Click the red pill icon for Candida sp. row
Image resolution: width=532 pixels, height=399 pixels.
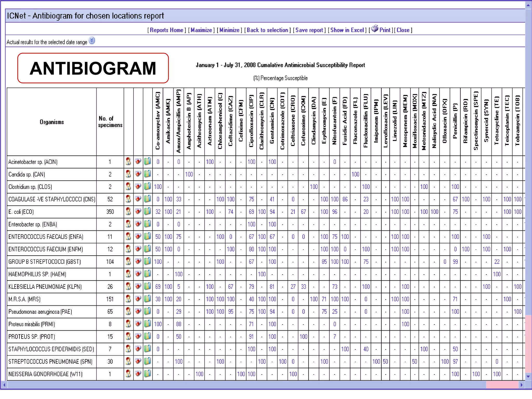pyautogui.click(x=138, y=174)
